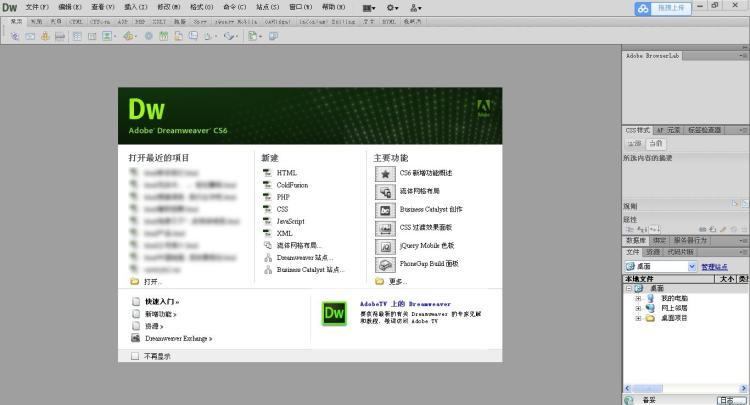The width and height of the screenshot is (750, 405).
Task: Open the 文件(F) menu
Action: tap(37, 7)
